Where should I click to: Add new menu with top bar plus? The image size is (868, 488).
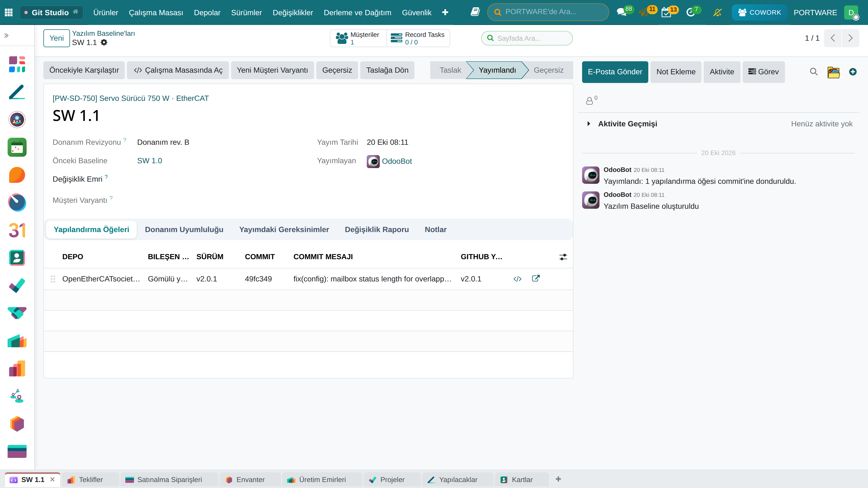[445, 12]
